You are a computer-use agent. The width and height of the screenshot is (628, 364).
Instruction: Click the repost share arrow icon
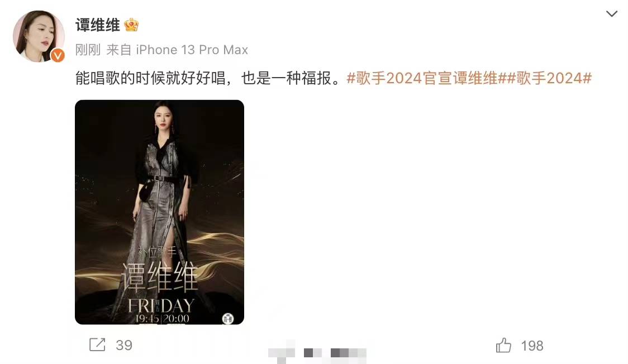pyautogui.click(x=97, y=345)
